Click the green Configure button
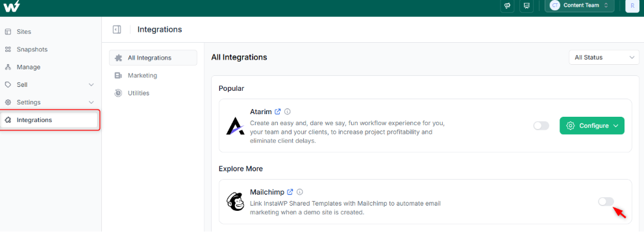This screenshot has width=644, height=240. click(592, 126)
